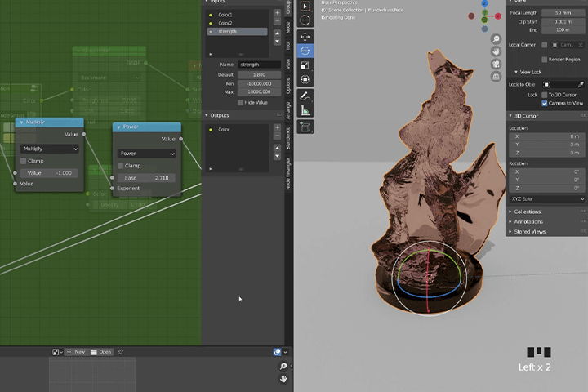Select Color1 in Inputs list
Image resolution: width=588 pixels, height=392 pixels.
point(238,15)
